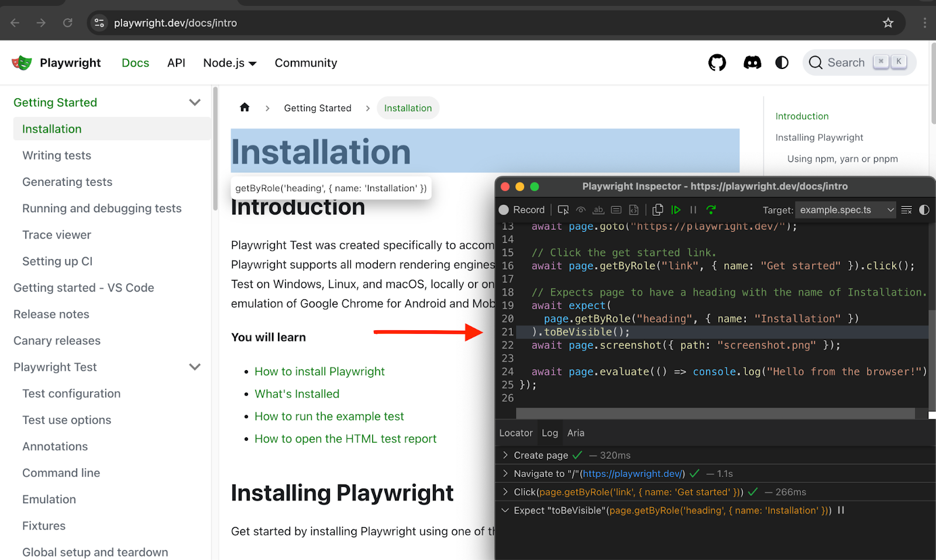936x560 pixels.
Task: Bookmark this page with the star icon
Action: [x=888, y=23]
